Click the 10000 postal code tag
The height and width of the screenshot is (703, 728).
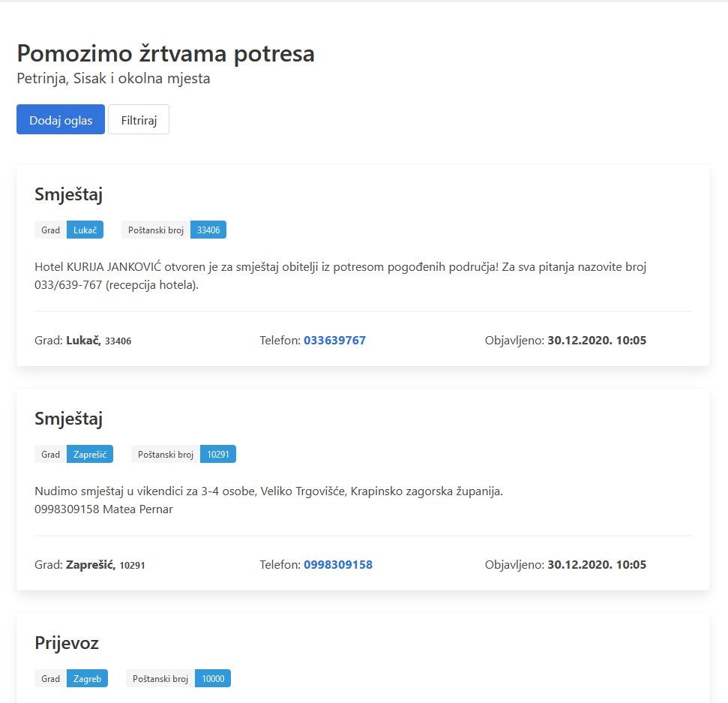(x=213, y=679)
